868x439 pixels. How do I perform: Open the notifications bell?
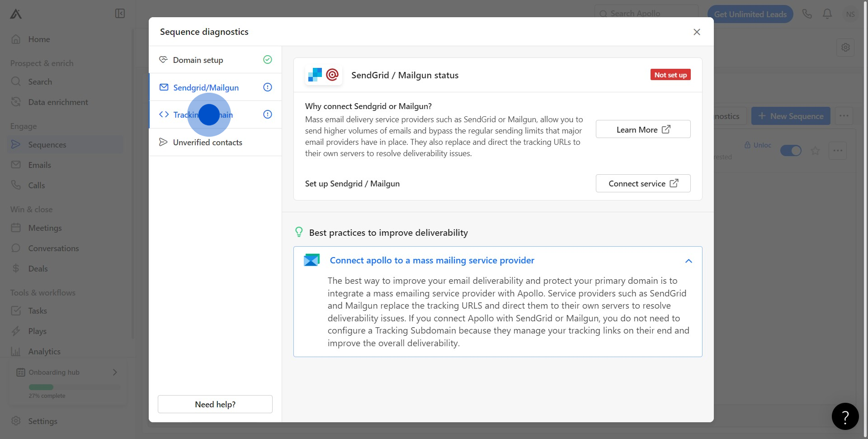click(827, 14)
